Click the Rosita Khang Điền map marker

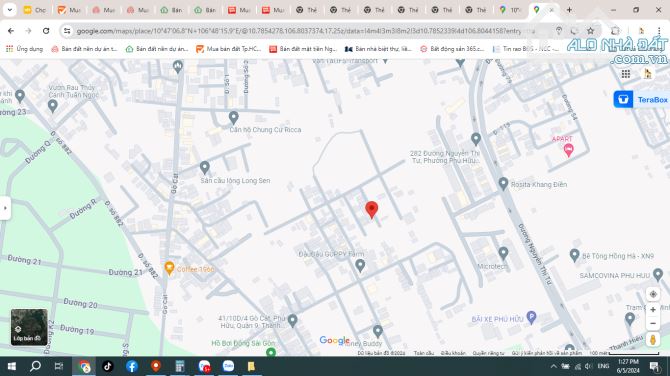point(503,184)
